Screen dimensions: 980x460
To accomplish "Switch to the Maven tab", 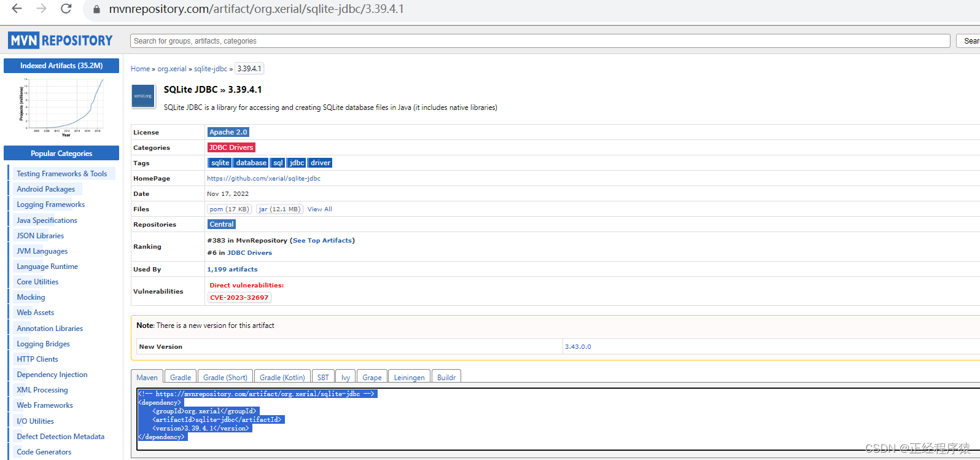I will click(x=147, y=376).
